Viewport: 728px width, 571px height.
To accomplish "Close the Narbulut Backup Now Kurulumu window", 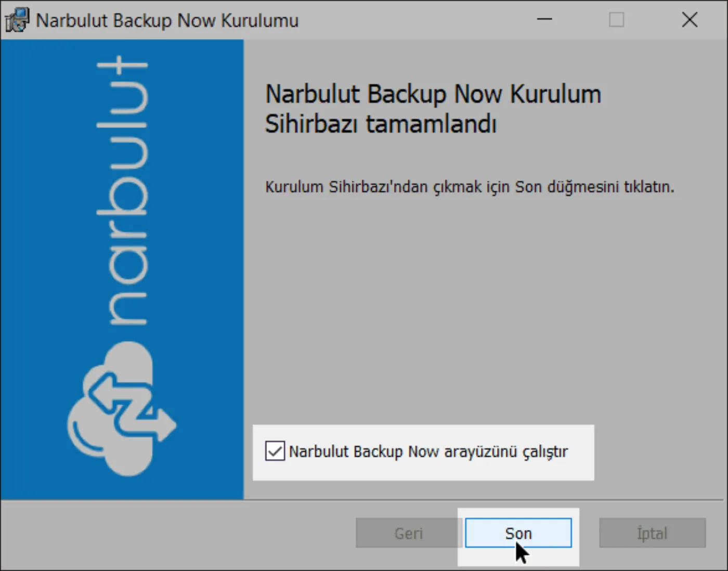I will [690, 20].
